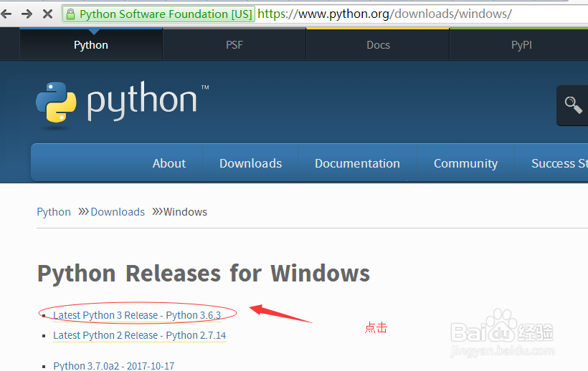The height and width of the screenshot is (371, 588).
Task: Switch to the PSF top tab
Action: [234, 45]
